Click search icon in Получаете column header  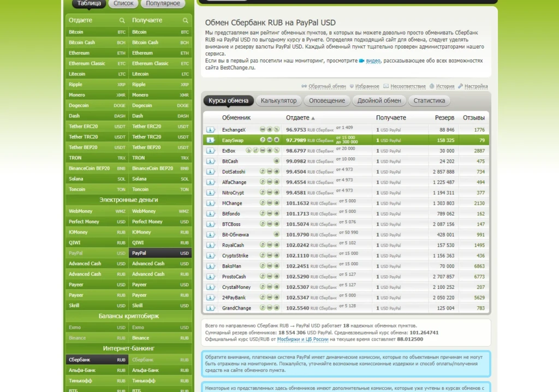(x=186, y=21)
